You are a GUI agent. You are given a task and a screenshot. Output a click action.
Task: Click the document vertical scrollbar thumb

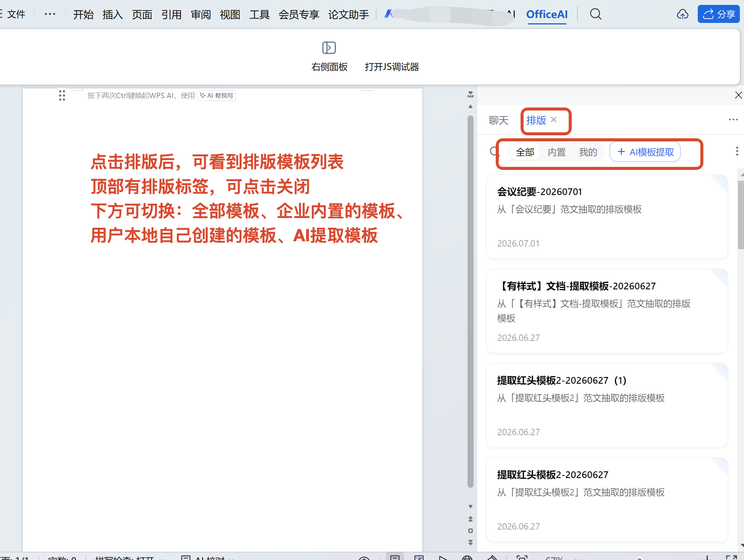[x=470, y=302]
